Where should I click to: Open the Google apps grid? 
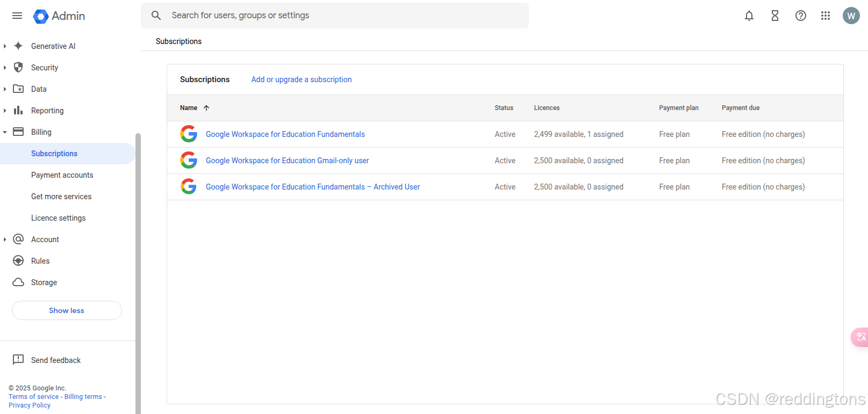pos(826,16)
